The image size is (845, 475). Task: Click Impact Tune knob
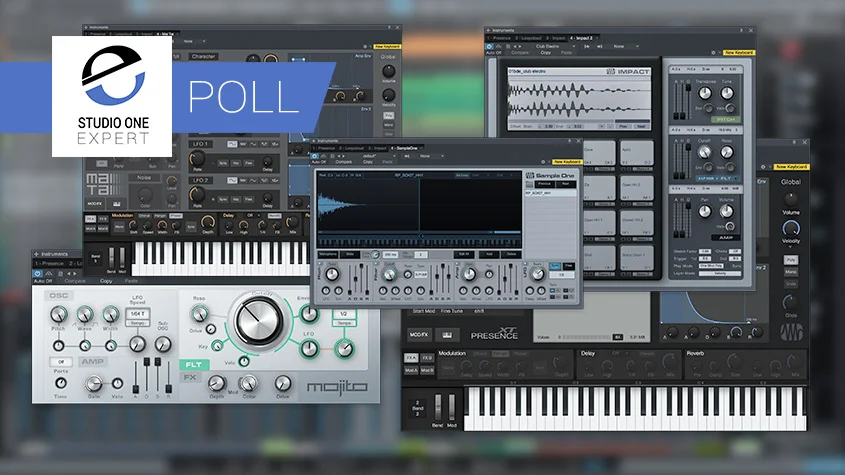(727, 93)
